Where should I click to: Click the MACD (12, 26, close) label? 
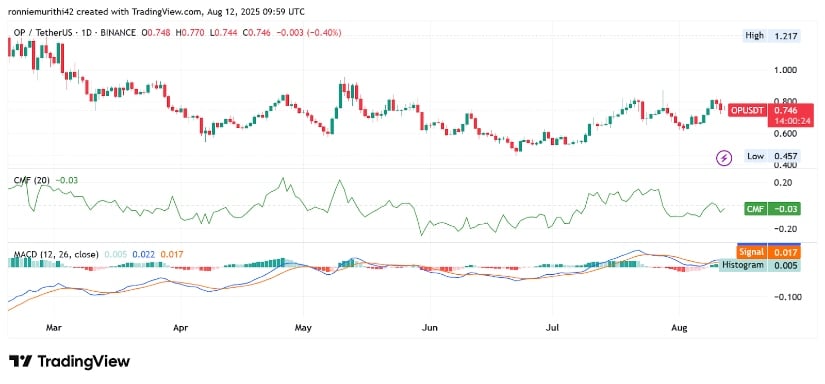point(56,254)
